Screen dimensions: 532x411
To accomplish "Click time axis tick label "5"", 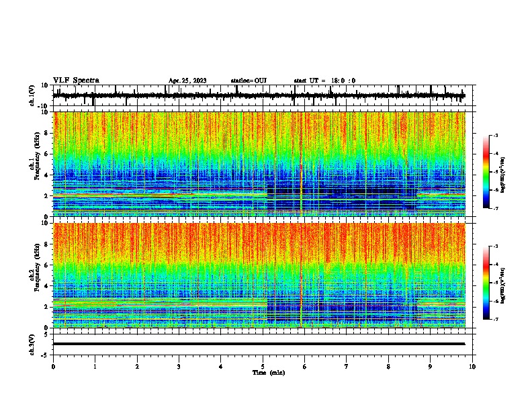I will click(263, 367).
